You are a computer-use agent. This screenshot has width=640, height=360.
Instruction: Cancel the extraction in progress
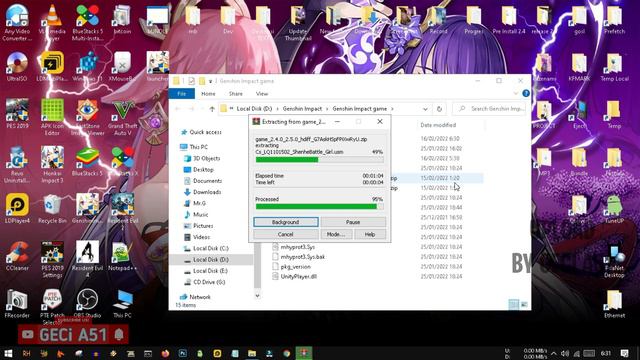click(x=286, y=234)
